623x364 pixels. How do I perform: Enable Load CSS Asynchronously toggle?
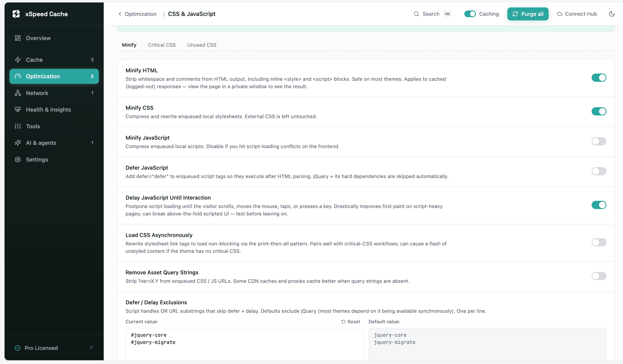point(599,242)
